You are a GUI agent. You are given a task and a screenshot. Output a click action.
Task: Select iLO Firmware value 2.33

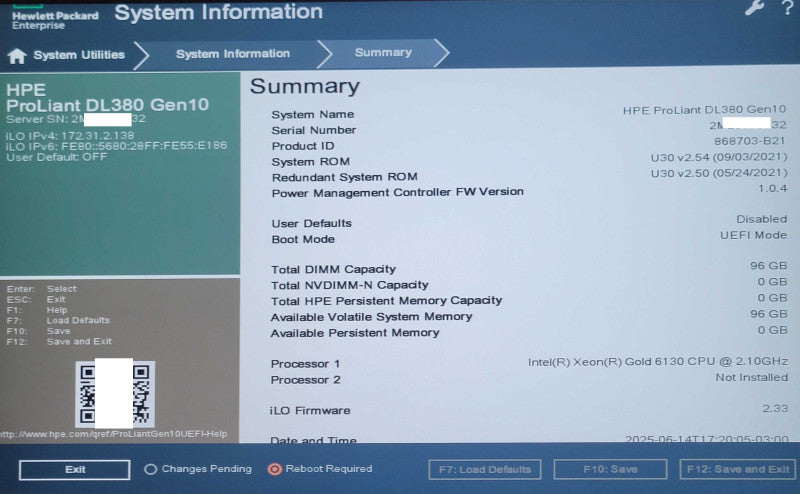775,408
